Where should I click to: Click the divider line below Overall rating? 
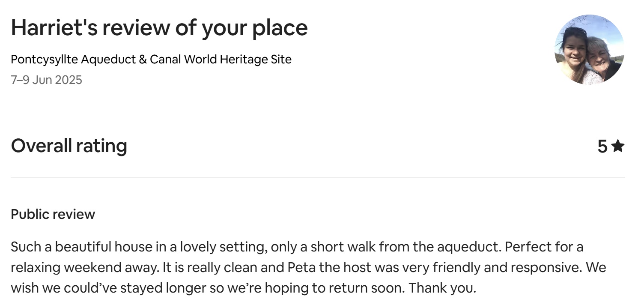point(317,178)
